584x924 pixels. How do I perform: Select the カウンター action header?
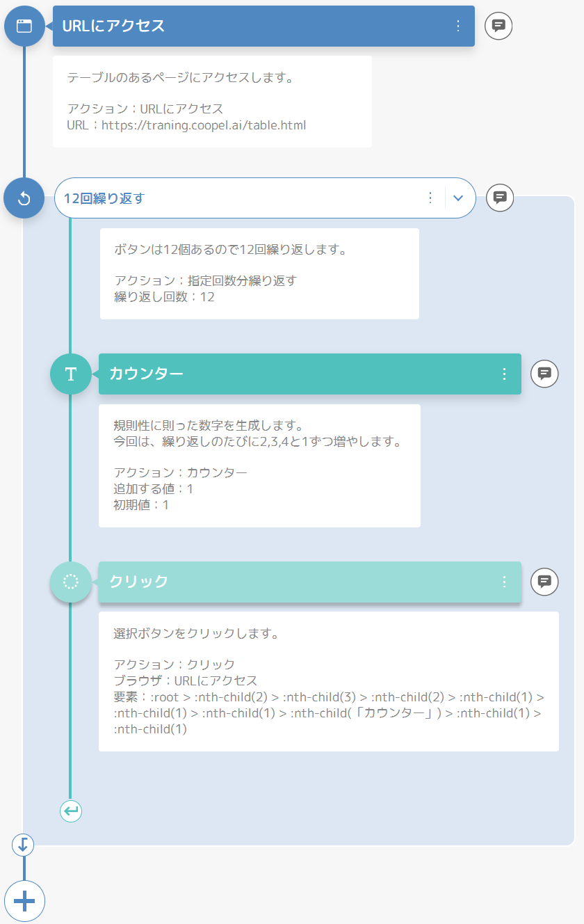tap(310, 374)
